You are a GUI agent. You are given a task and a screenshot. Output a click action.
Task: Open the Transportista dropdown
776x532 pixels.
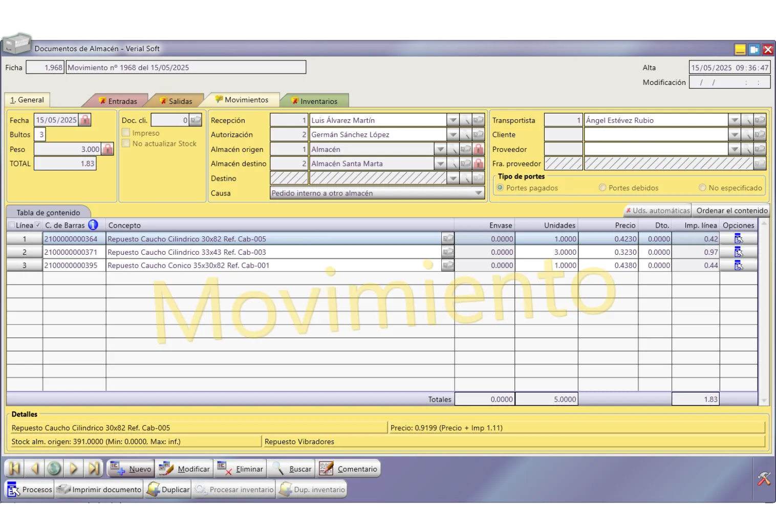(x=734, y=120)
